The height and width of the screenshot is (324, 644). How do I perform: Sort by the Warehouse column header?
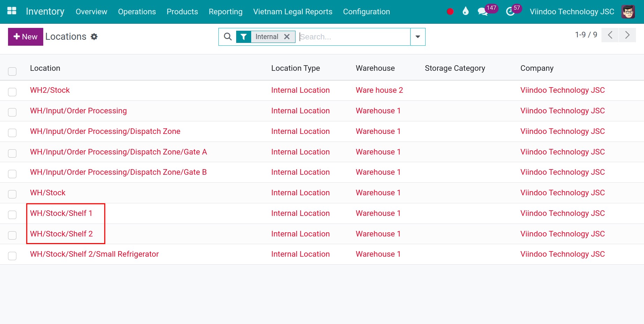375,68
